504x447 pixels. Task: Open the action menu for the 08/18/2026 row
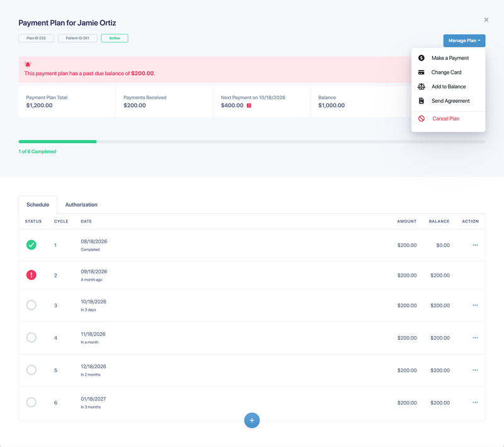click(x=475, y=245)
